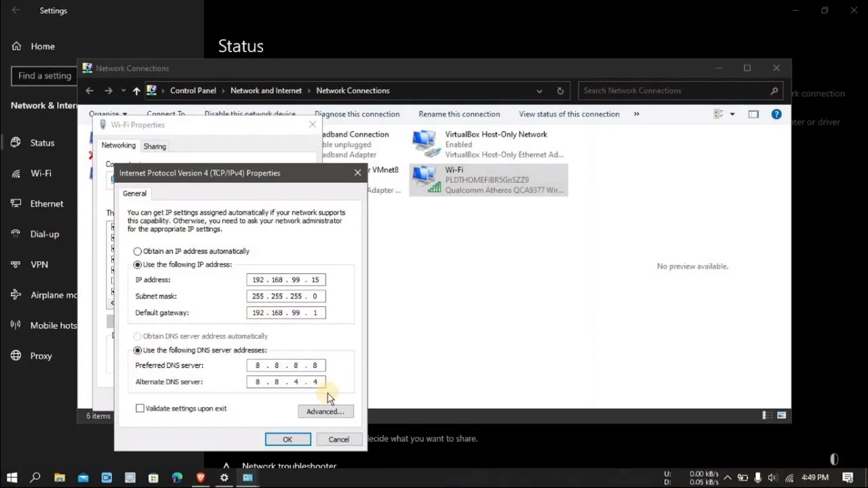The image size is (868, 488).
Task: Click 'Network Connections' breadcrumb segment
Action: click(x=353, y=91)
